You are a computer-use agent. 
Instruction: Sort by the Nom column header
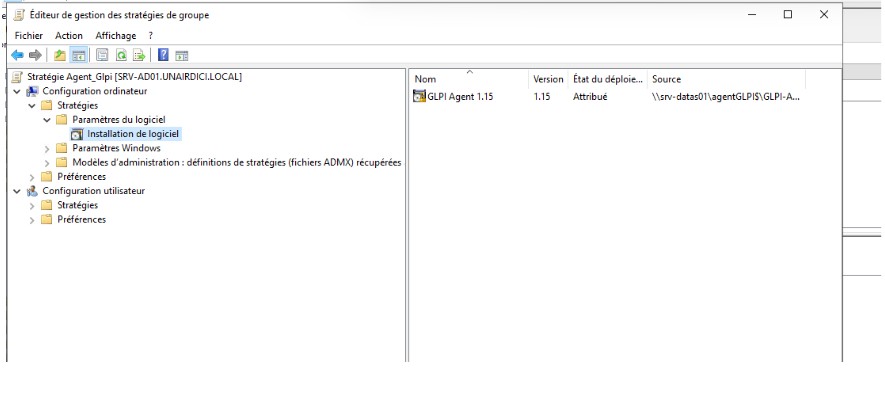[469, 79]
